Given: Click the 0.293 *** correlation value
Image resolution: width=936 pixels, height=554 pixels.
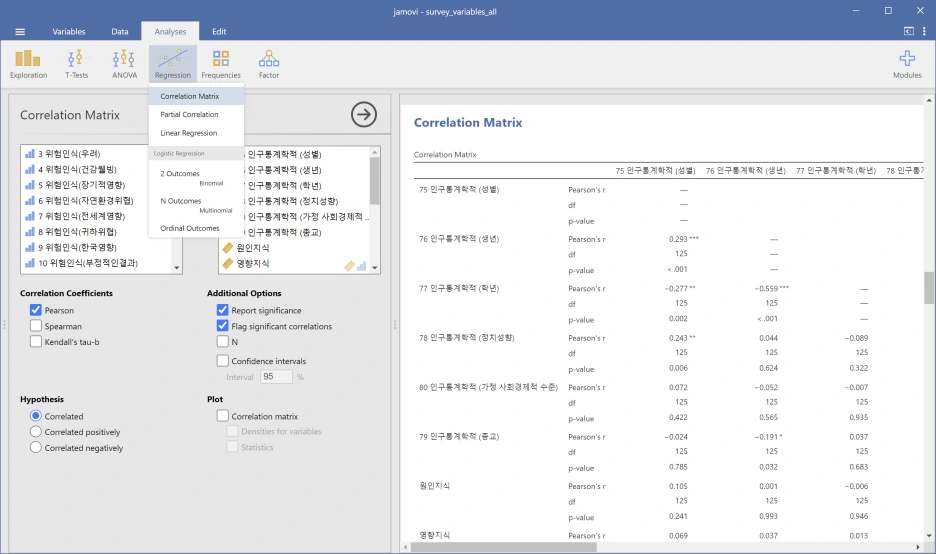Looking at the screenshot, I should pos(683,239).
